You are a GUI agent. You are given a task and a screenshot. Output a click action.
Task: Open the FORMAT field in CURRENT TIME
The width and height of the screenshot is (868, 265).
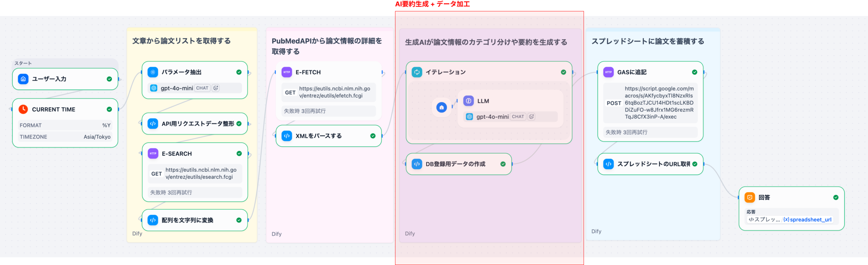point(65,125)
